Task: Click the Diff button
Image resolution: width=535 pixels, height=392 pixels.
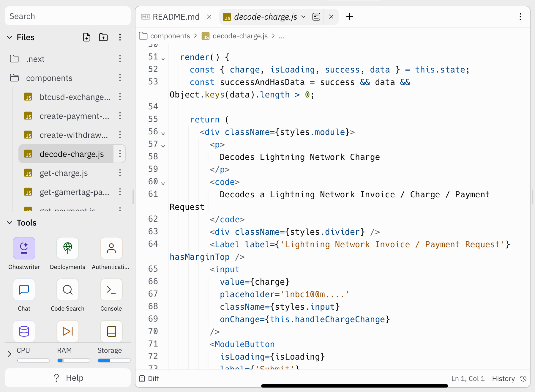Action: click(x=149, y=378)
